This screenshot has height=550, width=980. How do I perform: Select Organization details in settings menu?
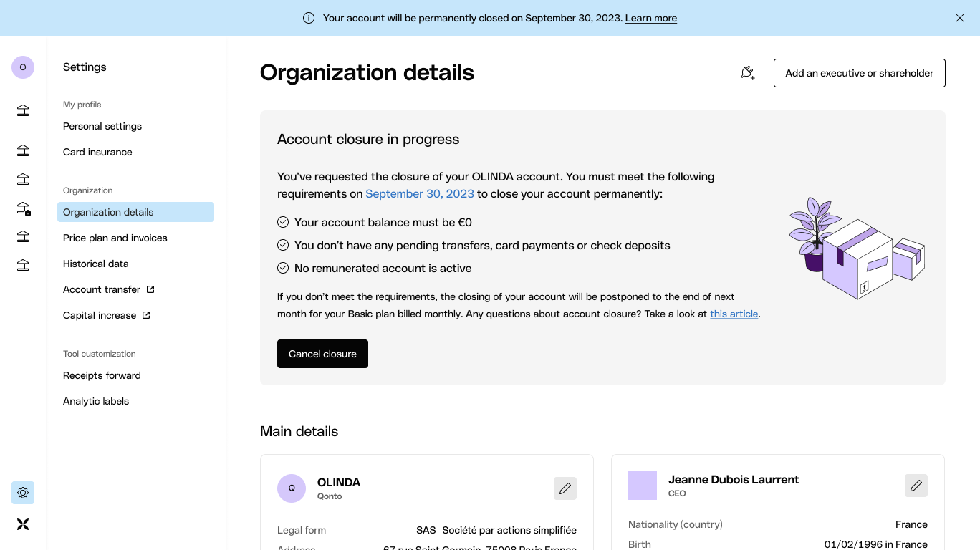135,212
